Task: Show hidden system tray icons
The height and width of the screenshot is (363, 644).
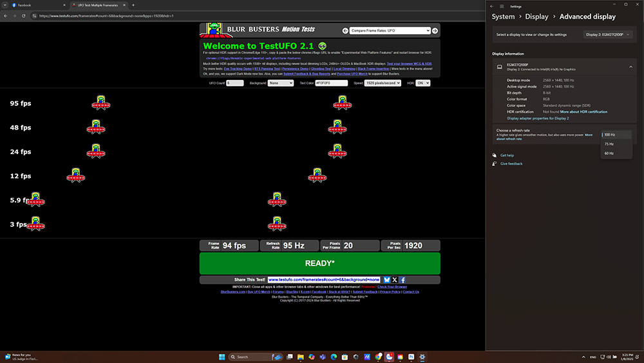Action: (583, 357)
